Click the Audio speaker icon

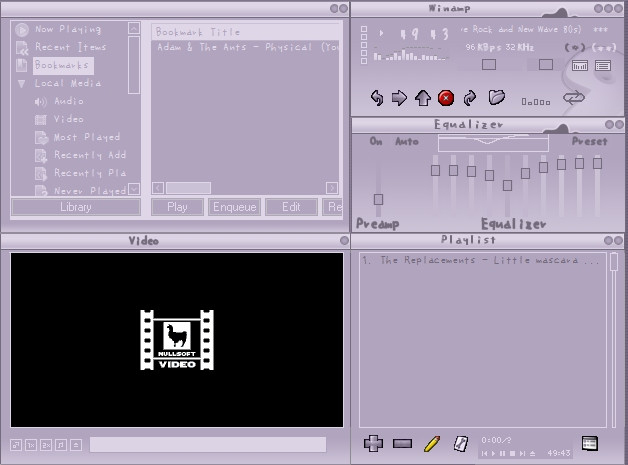[40, 102]
